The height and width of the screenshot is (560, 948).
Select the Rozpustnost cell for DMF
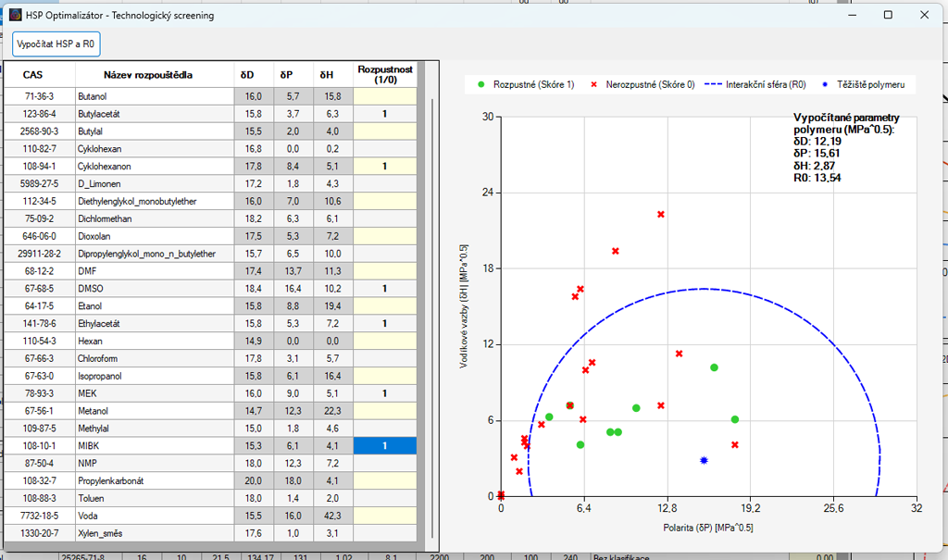(385, 271)
